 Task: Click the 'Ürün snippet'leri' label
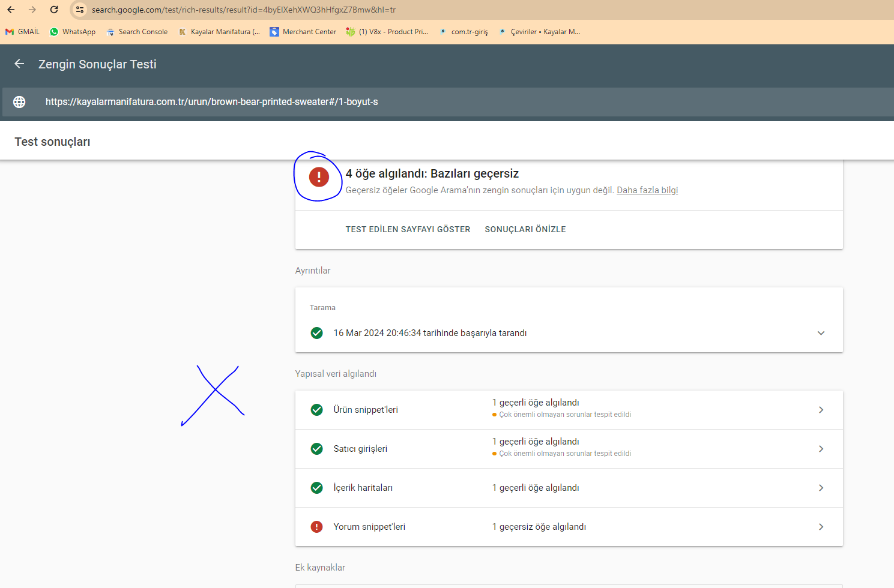point(366,410)
